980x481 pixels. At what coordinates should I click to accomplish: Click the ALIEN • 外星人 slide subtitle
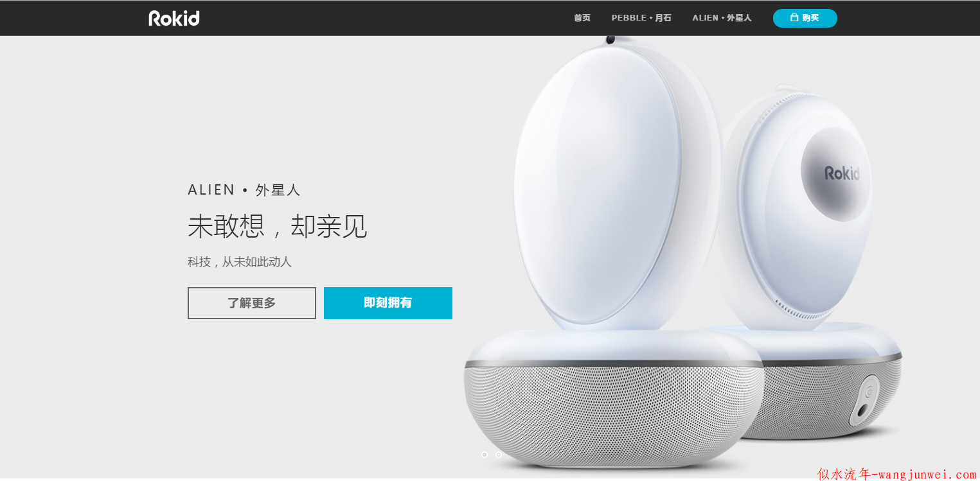point(244,190)
